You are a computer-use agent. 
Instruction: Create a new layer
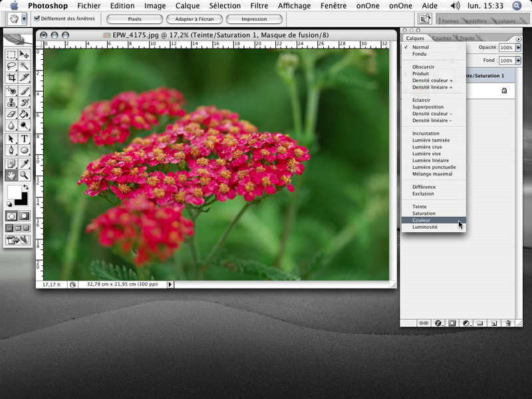(x=494, y=323)
